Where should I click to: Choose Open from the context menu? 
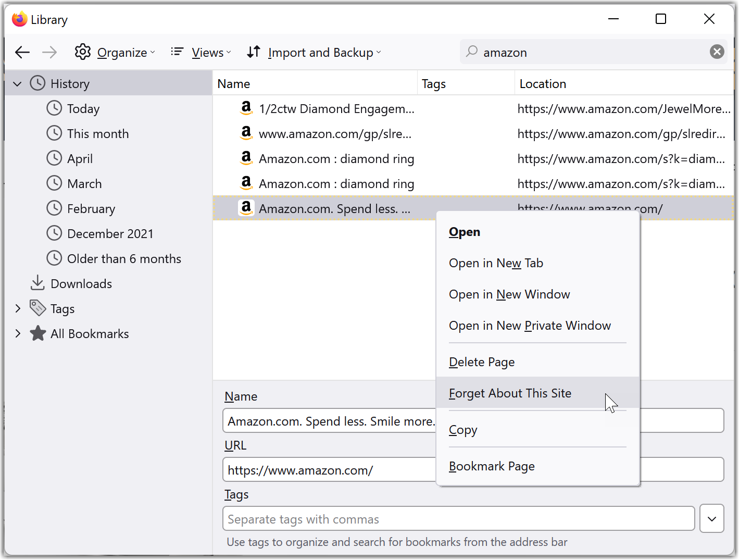[x=538, y=232]
